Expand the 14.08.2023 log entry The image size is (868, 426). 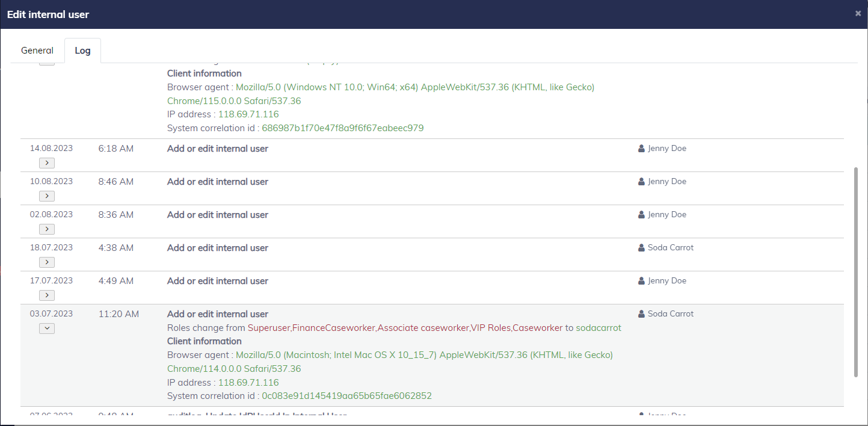(x=46, y=163)
